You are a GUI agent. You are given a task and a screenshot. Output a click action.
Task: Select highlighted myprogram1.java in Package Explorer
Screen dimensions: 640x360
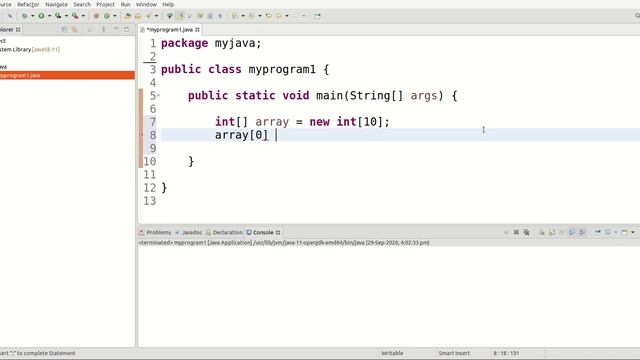(x=67, y=75)
